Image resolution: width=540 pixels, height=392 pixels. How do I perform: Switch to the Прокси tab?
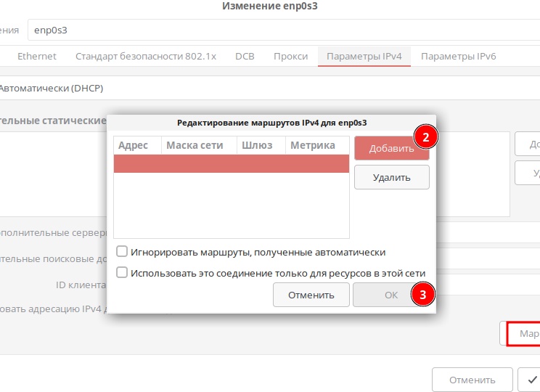pyautogui.click(x=290, y=56)
